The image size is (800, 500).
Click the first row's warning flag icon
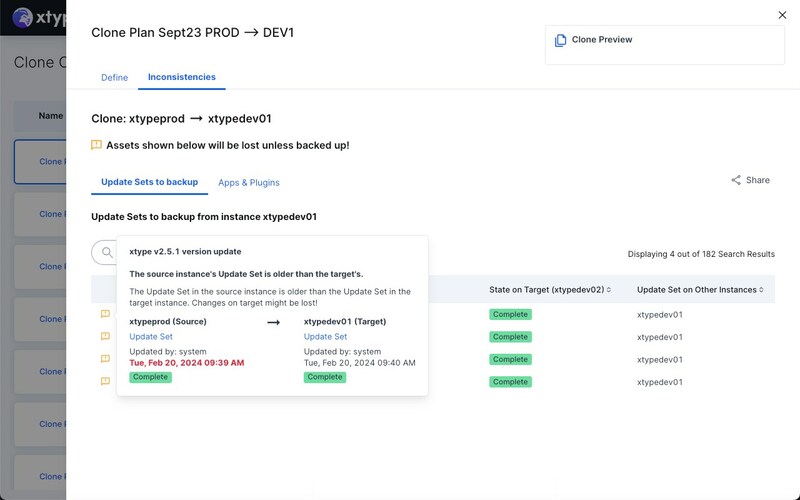coord(105,315)
